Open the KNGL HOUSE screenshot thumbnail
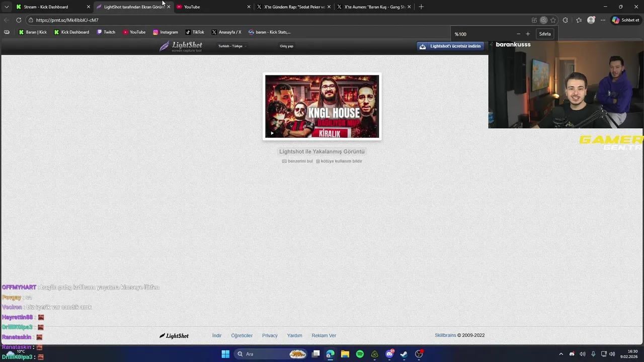Image resolution: width=644 pixels, height=362 pixels. tap(322, 107)
